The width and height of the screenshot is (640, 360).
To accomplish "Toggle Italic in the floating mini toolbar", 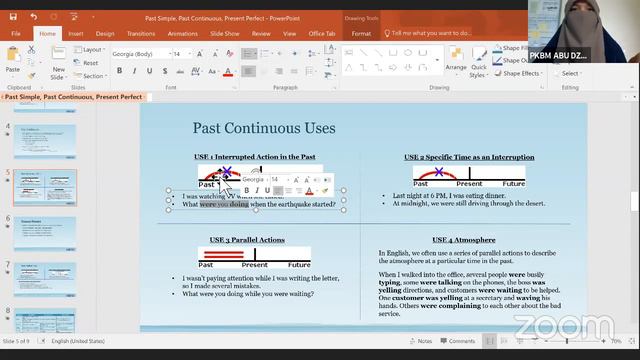I will click(x=257, y=191).
